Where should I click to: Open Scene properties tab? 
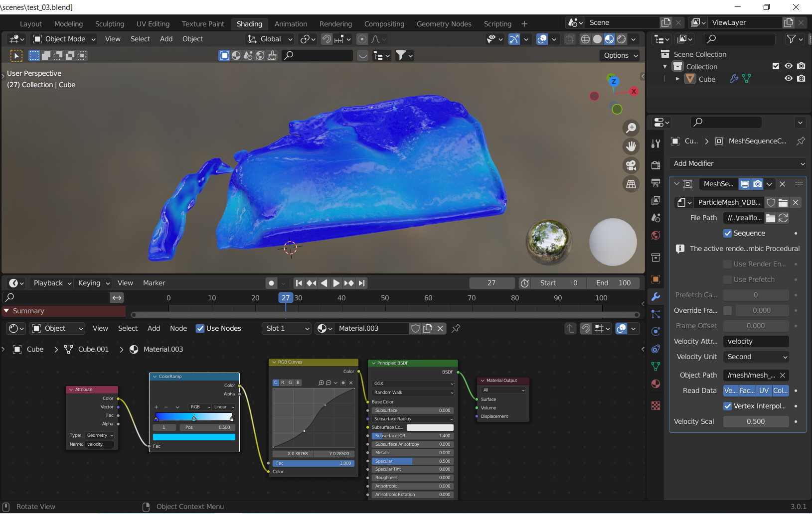(x=656, y=218)
